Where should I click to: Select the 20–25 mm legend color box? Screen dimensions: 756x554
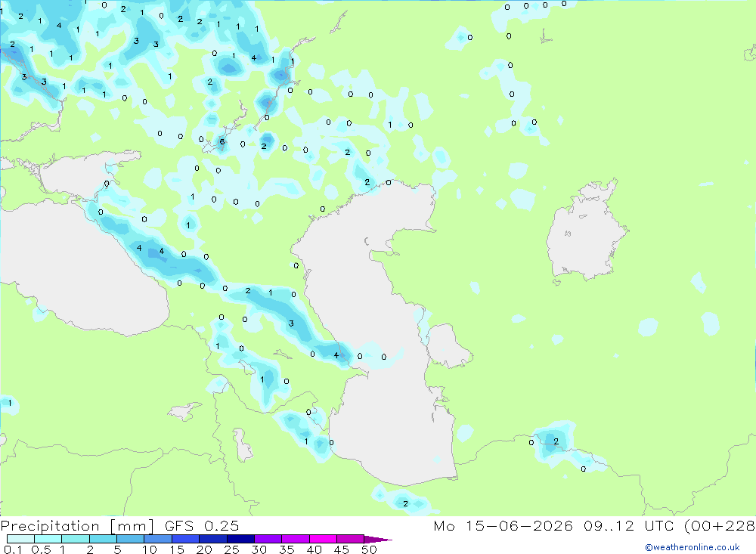pos(213,539)
